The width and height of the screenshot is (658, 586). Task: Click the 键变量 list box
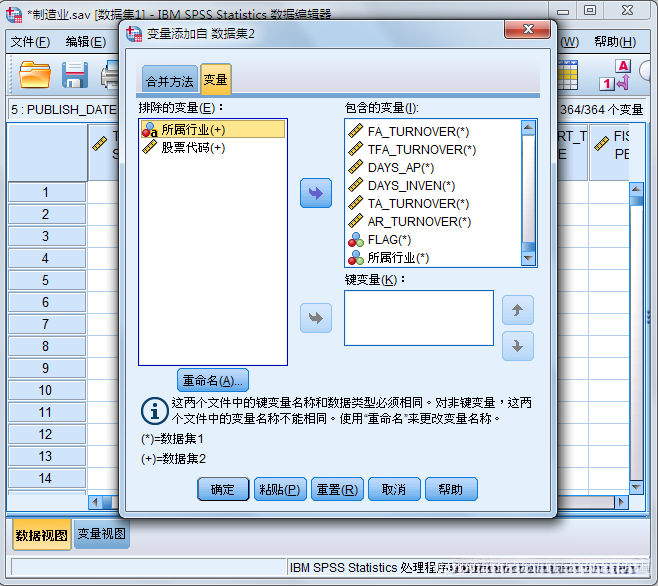pyautogui.click(x=419, y=318)
